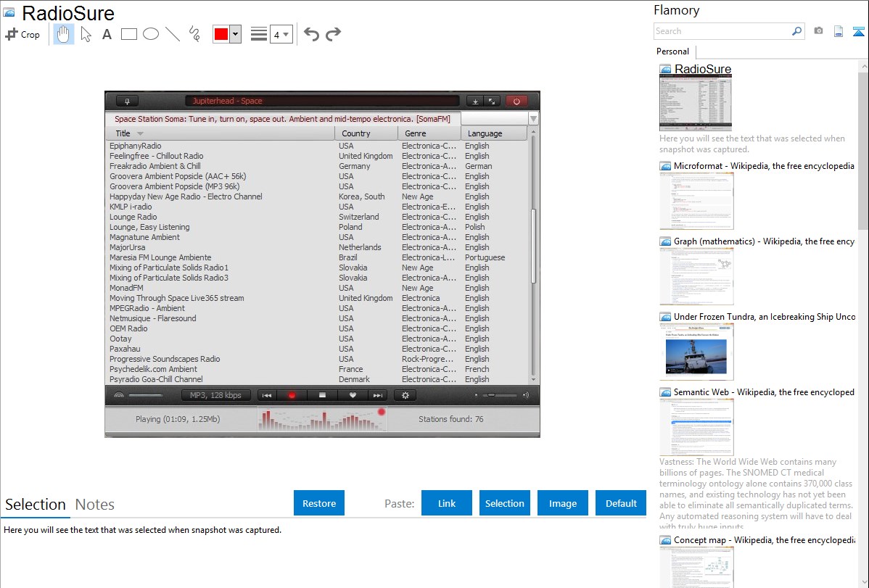Undo the last annotation
The image size is (869, 588).
(x=311, y=34)
